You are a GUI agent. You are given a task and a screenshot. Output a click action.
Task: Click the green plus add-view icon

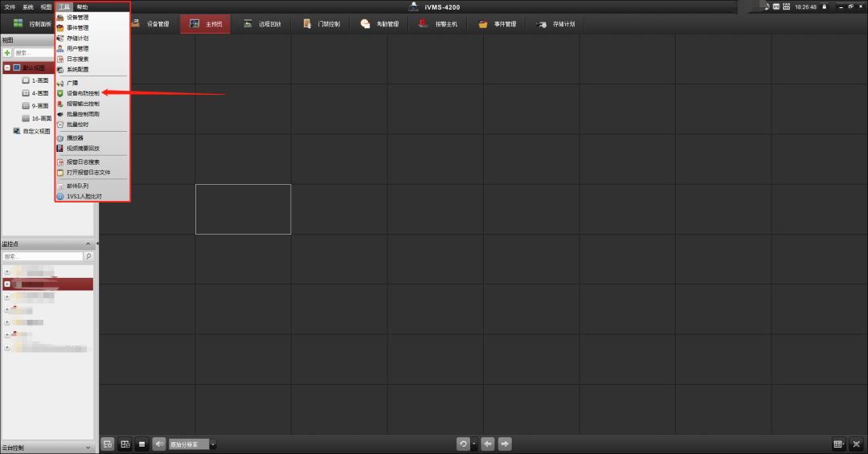[x=7, y=52]
